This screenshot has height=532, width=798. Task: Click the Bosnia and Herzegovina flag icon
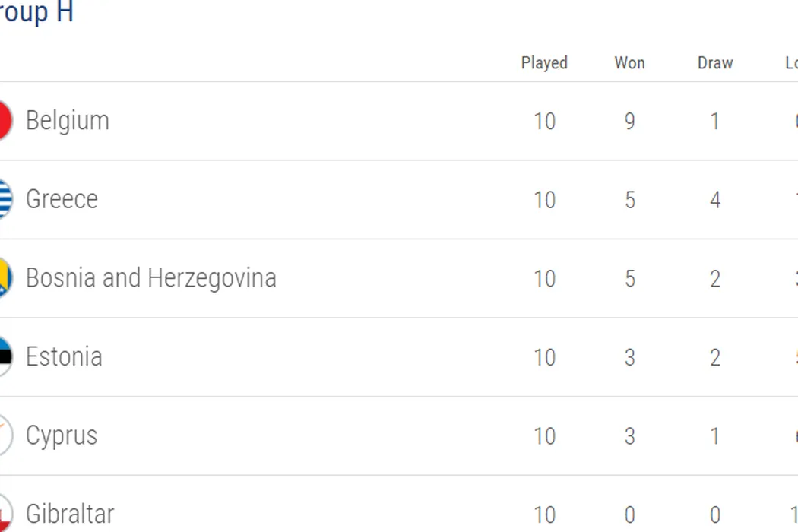pyautogui.click(x=5, y=278)
